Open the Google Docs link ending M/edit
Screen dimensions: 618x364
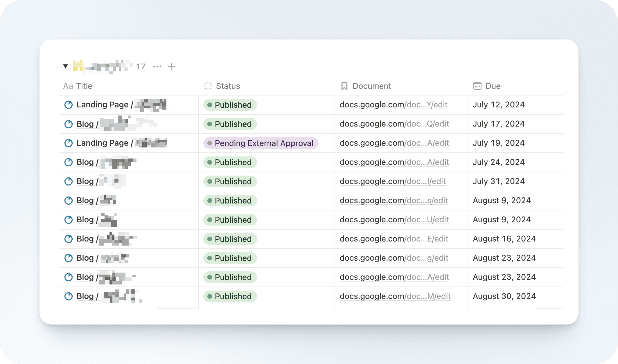pos(395,296)
